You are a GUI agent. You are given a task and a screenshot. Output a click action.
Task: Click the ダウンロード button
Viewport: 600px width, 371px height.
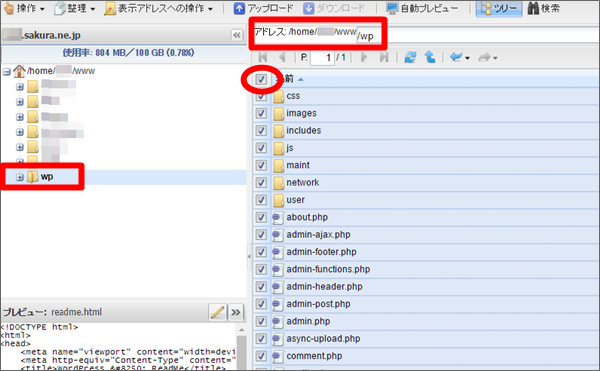click(x=334, y=8)
